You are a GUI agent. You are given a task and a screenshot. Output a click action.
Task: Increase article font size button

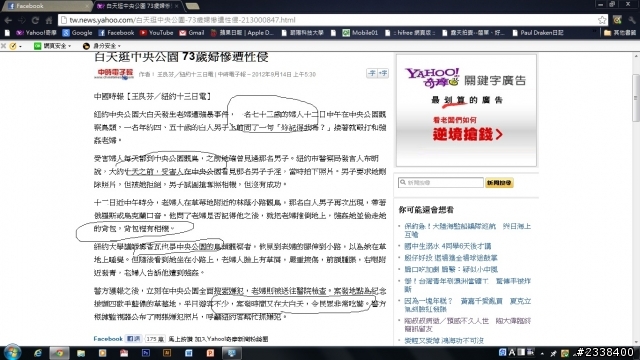tap(383, 73)
